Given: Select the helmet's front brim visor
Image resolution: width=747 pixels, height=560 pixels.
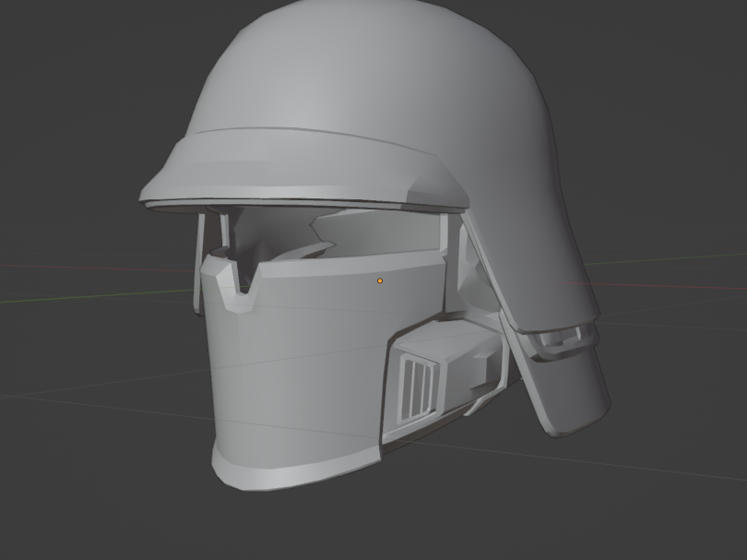Looking at the screenshot, I should click(305, 169).
